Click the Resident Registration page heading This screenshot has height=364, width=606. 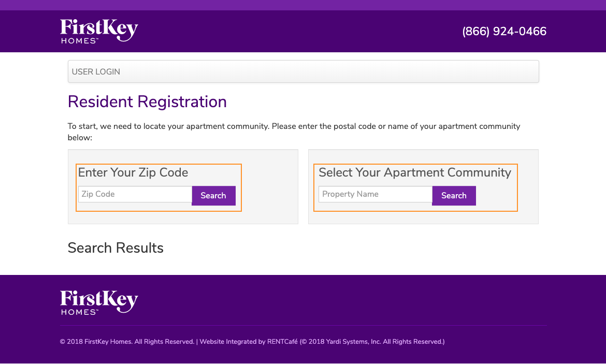tap(147, 101)
